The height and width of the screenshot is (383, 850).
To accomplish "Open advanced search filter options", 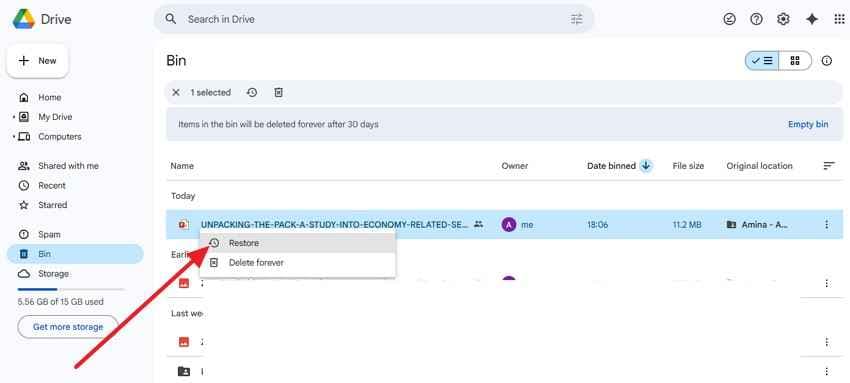I will tap(577, 19).
